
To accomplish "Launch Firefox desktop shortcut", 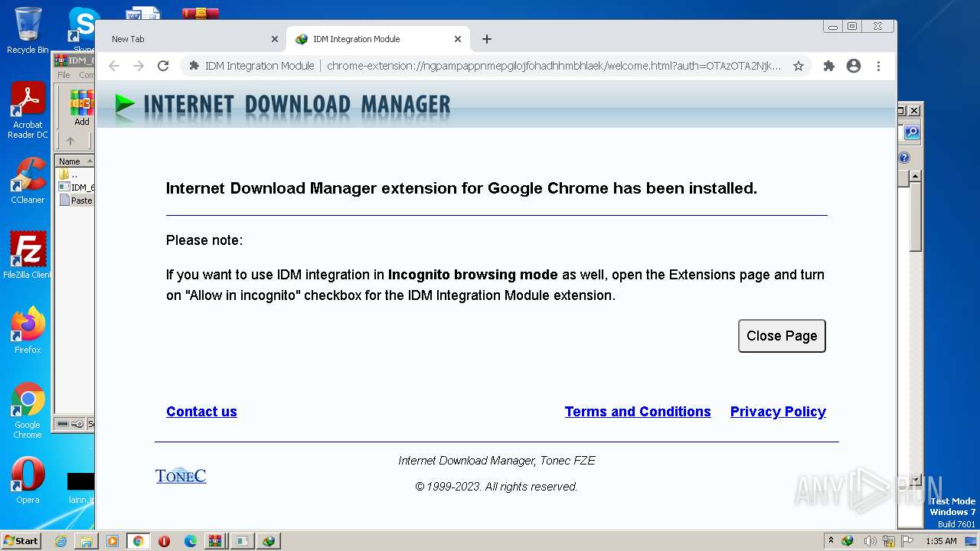I will point(28,331).
